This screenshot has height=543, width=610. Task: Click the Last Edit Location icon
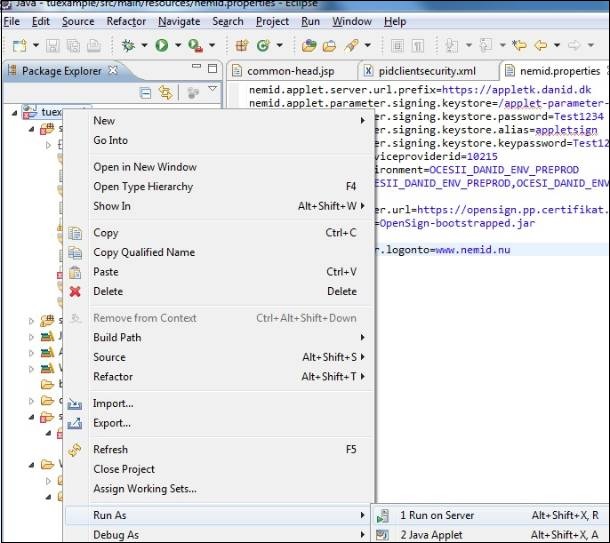pos(519,46)
